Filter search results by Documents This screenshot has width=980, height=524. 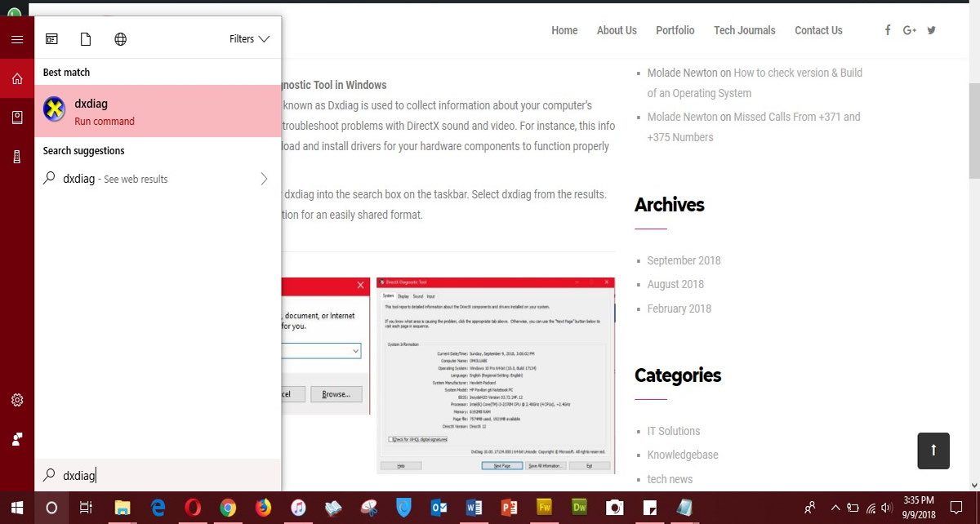click(x=86, y=39)
